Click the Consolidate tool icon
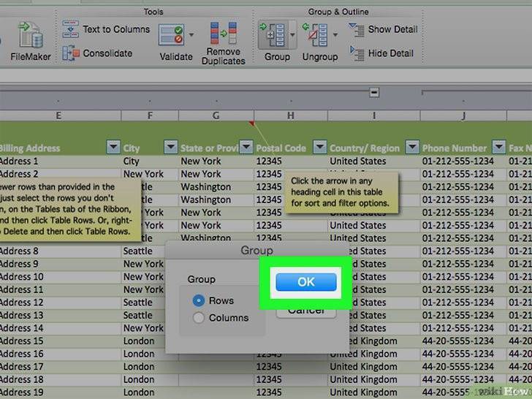 click(x=70, y=53)
